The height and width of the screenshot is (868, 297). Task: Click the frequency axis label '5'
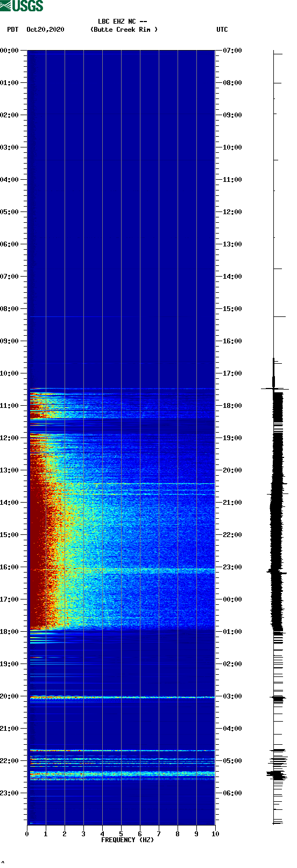click(x=121, y=834)
